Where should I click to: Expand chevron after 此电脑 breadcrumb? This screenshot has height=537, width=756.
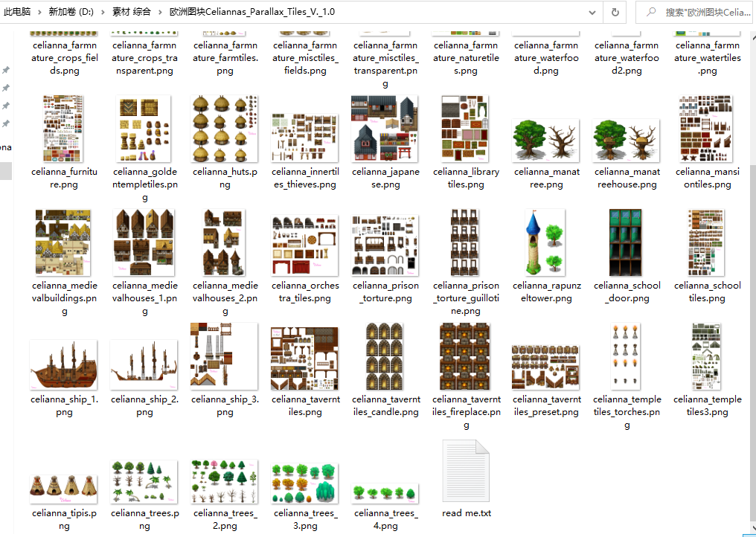(39, 12)
